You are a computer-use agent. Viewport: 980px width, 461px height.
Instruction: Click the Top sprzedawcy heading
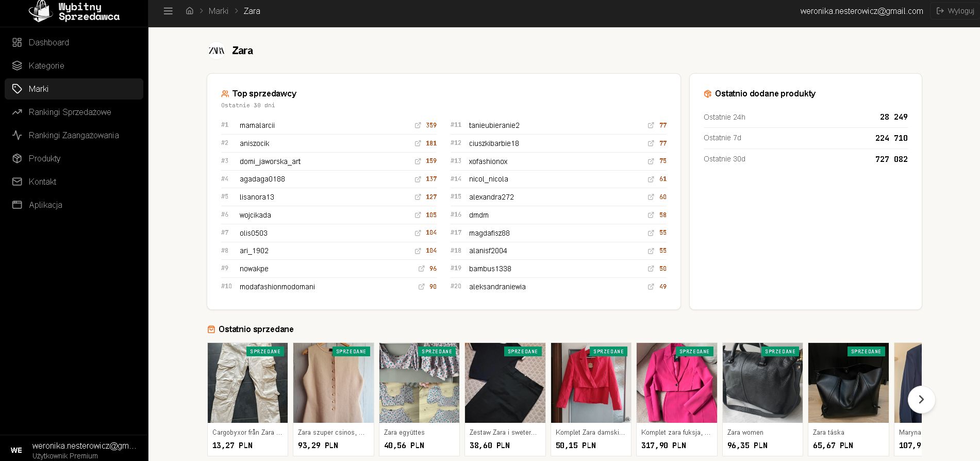[x=264, y=93]
